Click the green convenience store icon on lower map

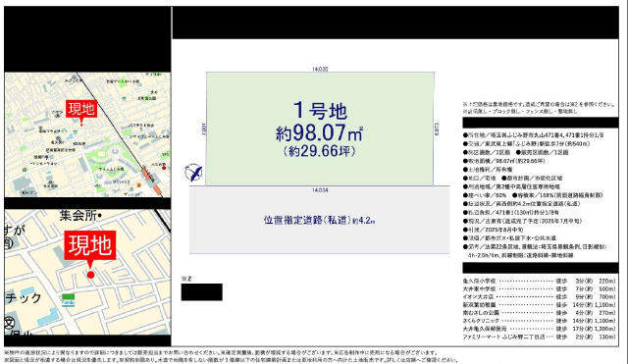tap(68, 300)
